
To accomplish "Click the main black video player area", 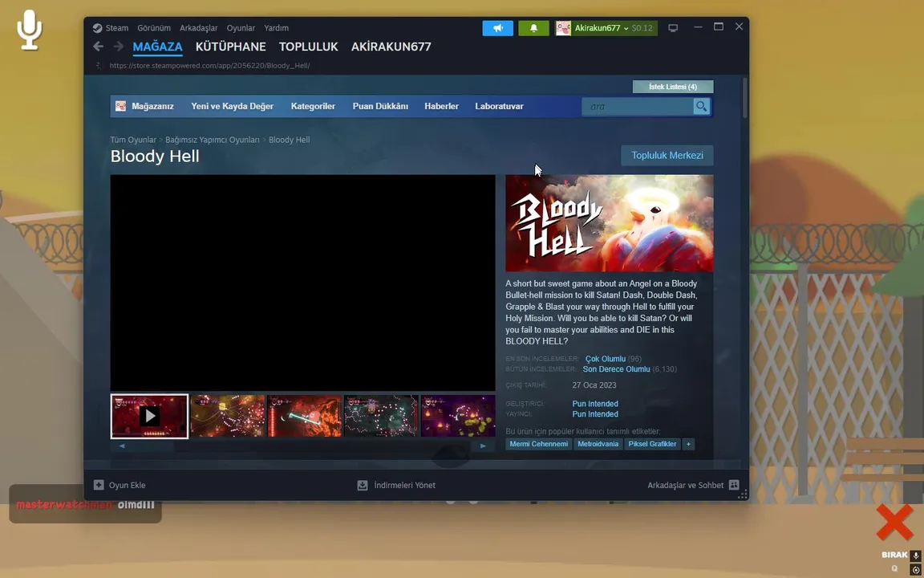I will [x=303, y=283].
